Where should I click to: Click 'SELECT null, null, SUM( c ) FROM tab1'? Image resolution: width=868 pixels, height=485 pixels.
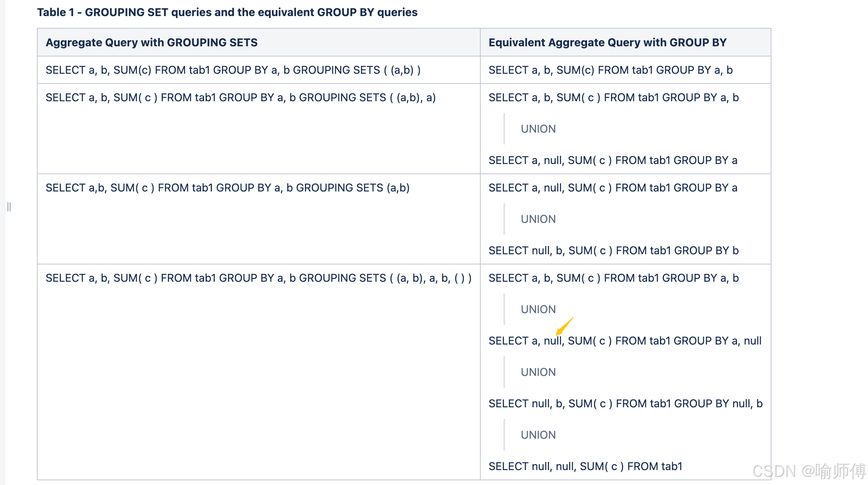[585, 466]
